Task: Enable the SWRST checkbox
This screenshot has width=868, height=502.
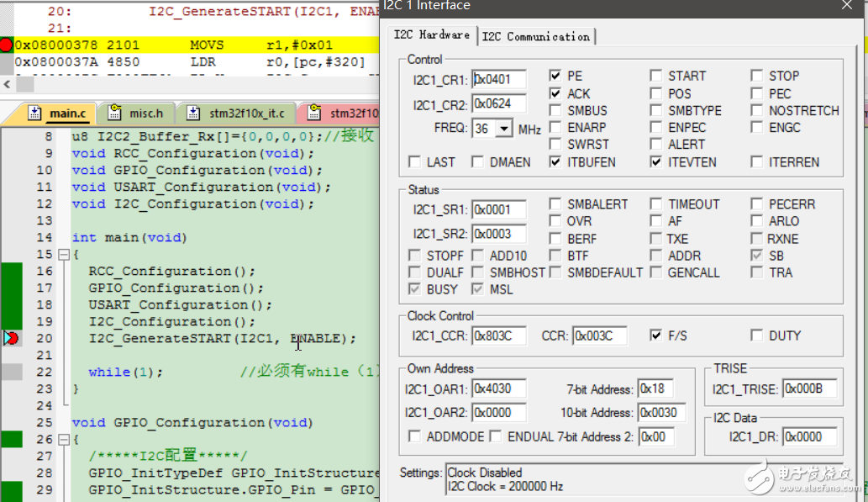Action: pyautogui.click(x=555, y=144)
